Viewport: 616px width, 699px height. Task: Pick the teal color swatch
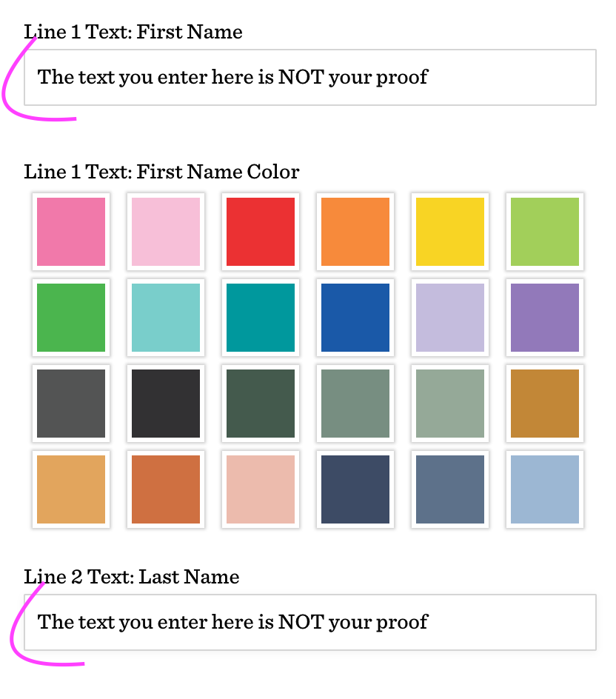[x=261, y=318]
